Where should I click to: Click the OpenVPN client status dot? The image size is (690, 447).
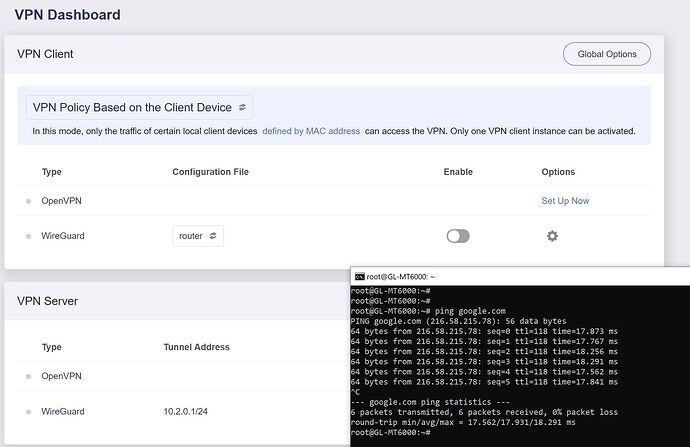pos(28,201)
